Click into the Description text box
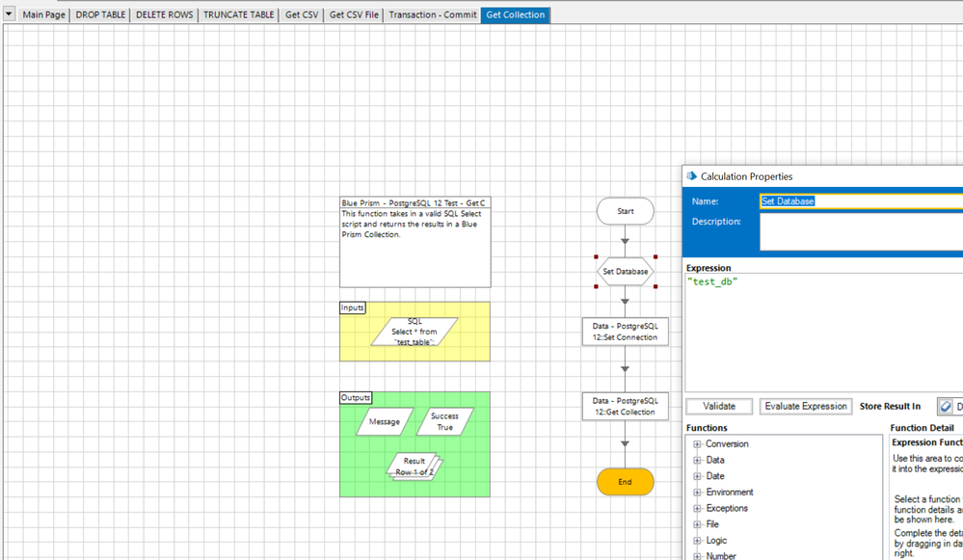This screenshot has width=963, height=560. pos(861,231)
